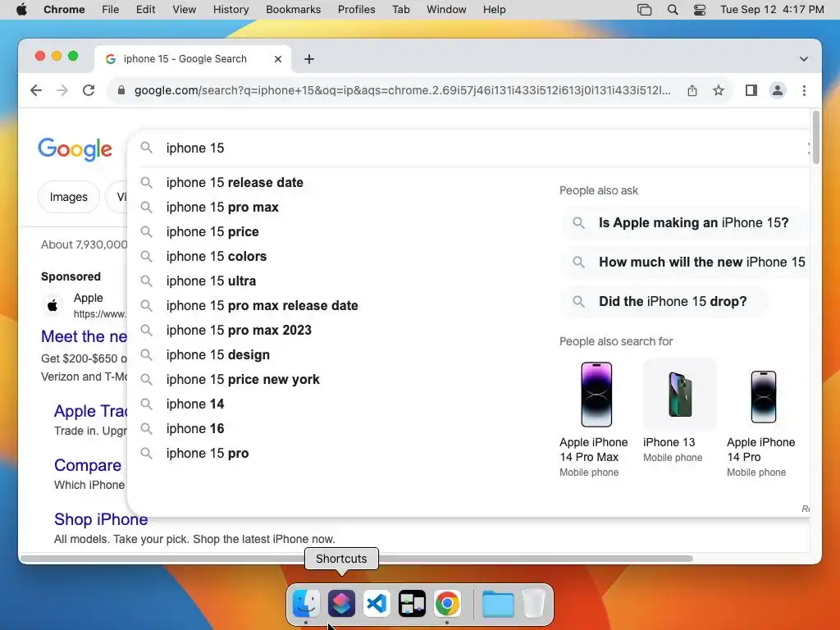Click the search box containing iphone 15
Viewport: 840px width, 630px height.
[468, 148]
